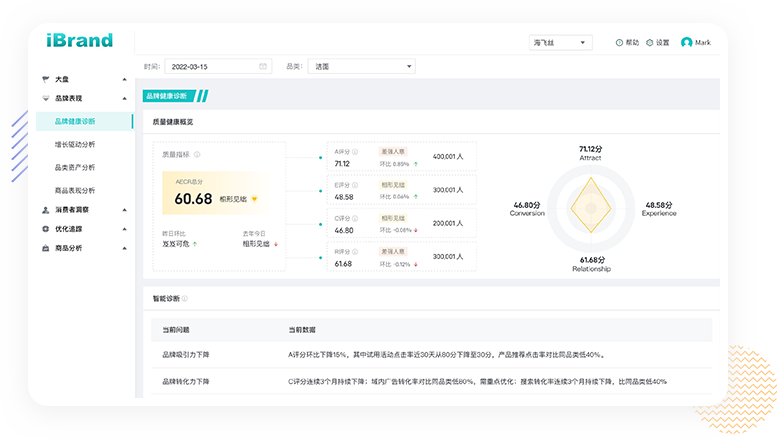Click the iBrand logo
777x439 pixels.
[x=79, y=40]
